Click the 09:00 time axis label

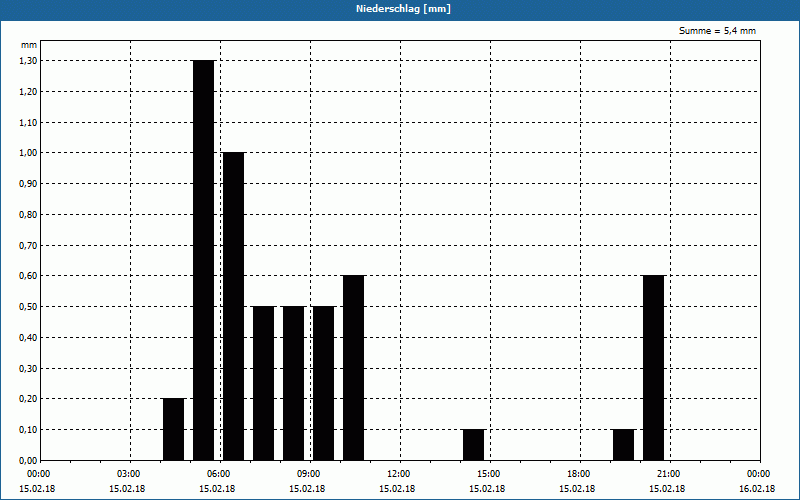pos(308,474)
